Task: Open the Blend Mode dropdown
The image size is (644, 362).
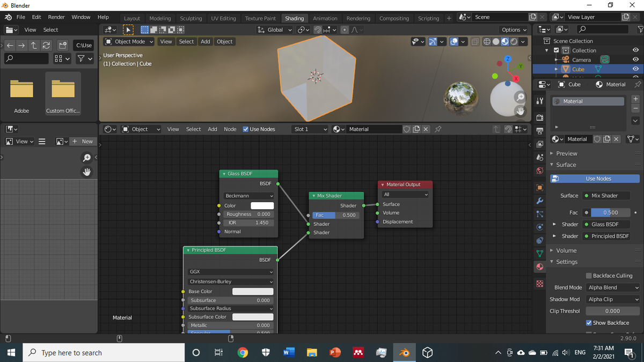Action: [613, 287]
